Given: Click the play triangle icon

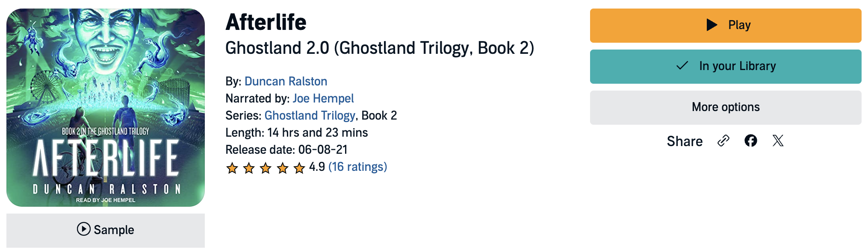Looking at the screenshot, I should point(712,25).
